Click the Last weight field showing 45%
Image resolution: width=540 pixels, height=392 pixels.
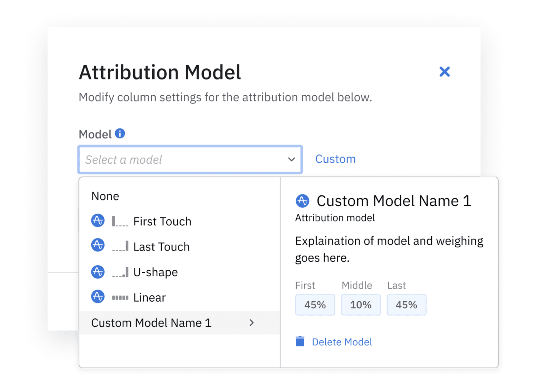(406, 305)
